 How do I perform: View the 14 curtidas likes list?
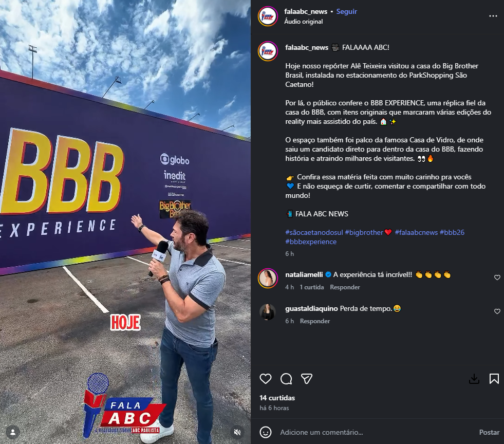point(277,398)
